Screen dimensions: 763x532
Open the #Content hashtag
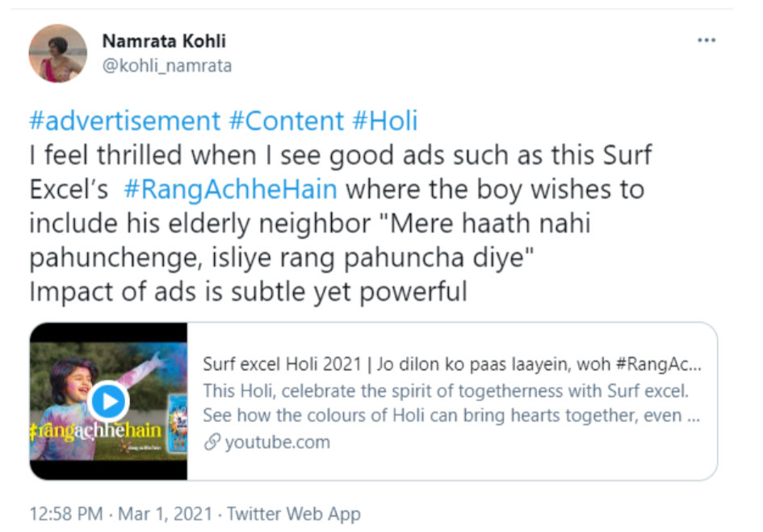coord(287,121)
